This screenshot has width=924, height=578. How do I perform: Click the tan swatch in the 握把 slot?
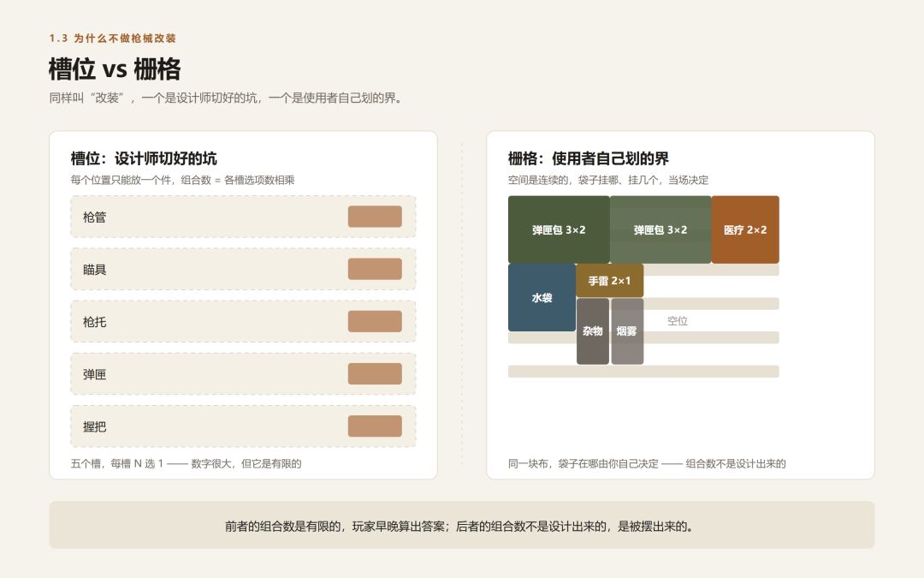375,426
